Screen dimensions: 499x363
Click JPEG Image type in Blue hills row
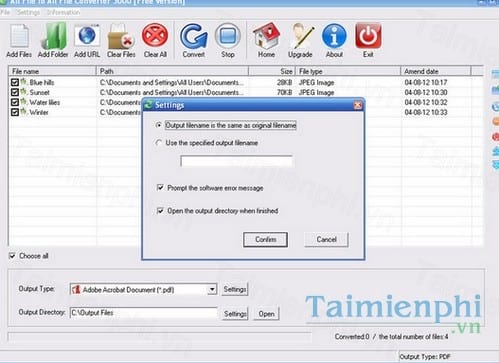point(316,82)
